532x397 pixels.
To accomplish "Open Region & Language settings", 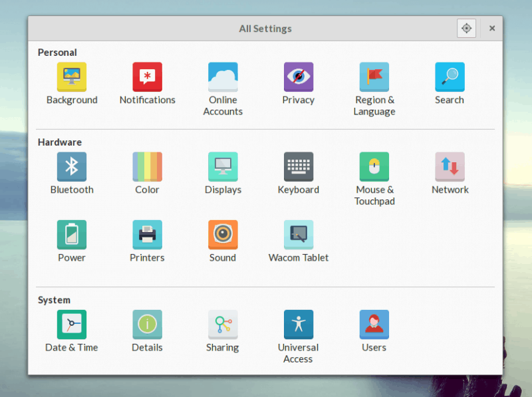I will pyautogui.click(x=374, y=77).
